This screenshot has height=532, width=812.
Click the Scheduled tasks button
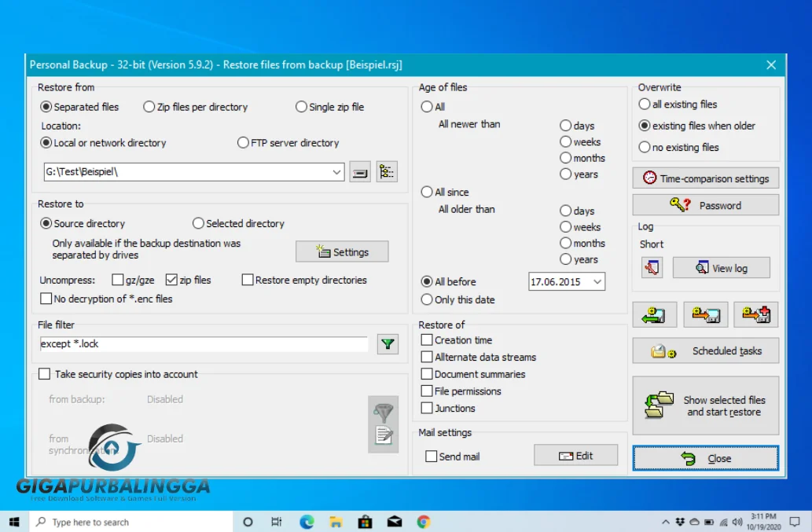tap(705, 350)
